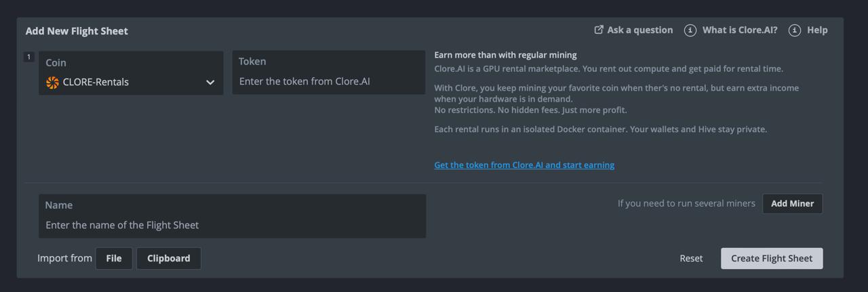Import flight sheet from File
The height and width of the screenshot is (292, 868).
coord(114,258)
